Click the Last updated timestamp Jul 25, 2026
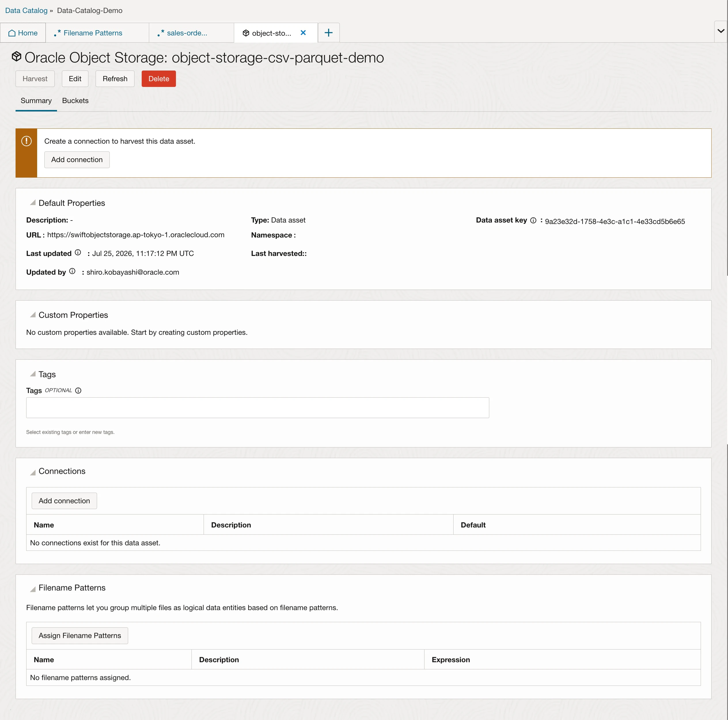The width and height of the screenshot is (728, 720). tap(143, 254)
